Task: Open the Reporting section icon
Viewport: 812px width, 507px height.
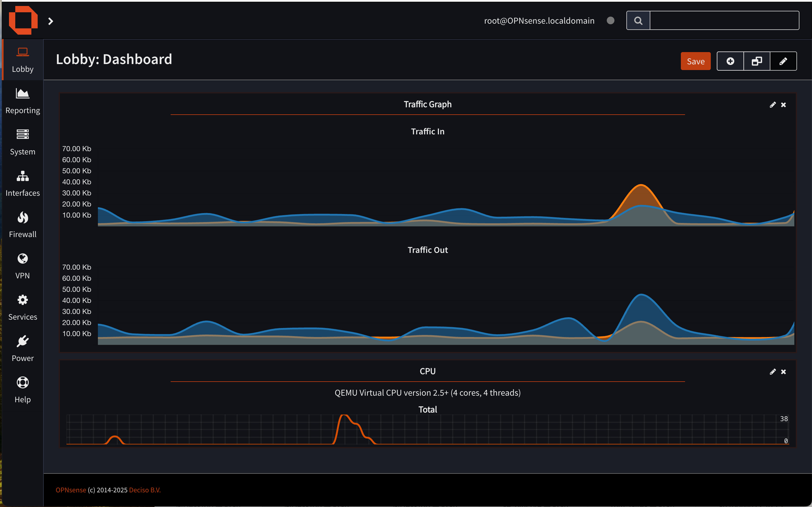Action: pyautogui.click(x=22, y=94)
